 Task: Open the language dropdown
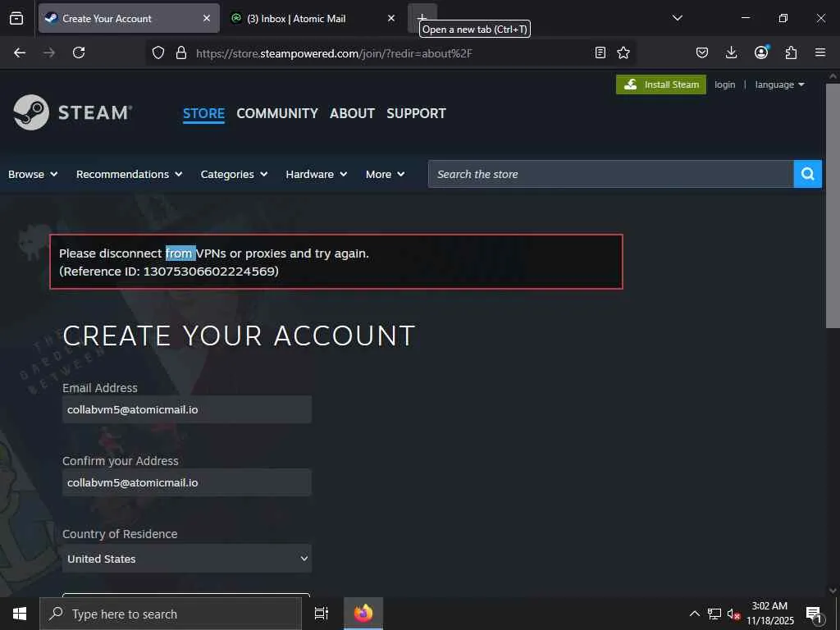point(779,84)
